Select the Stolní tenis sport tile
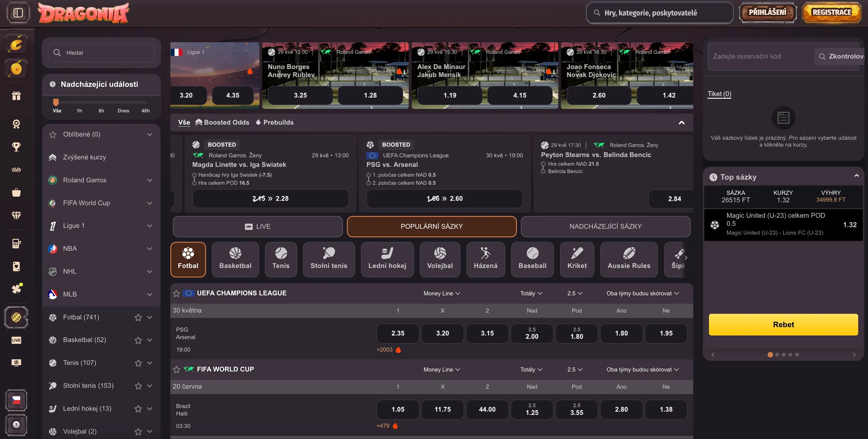This screenshot has height=439, width=868. [328, 259]
